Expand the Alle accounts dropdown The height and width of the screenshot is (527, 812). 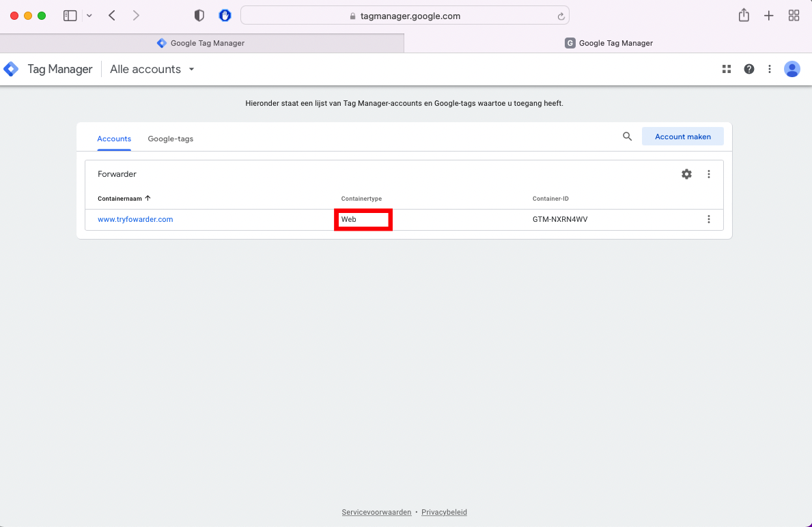click(x=152, y=69)
